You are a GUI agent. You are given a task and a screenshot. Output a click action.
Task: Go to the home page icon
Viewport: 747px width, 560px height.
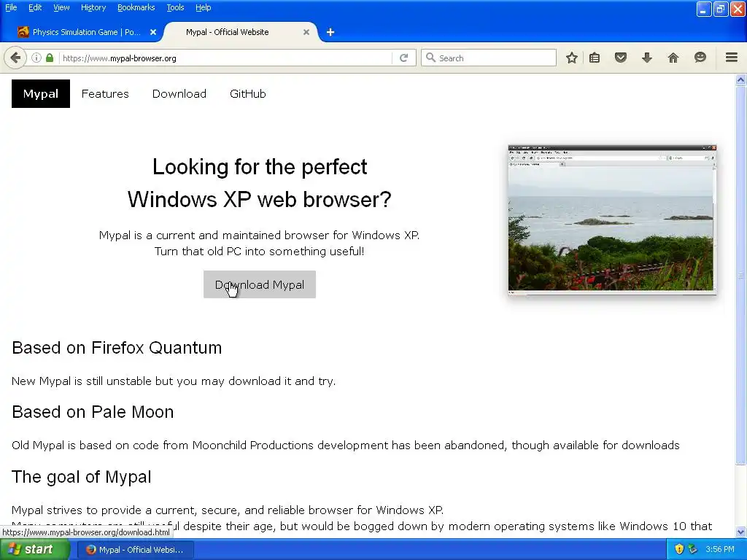(x=673, y=58)
